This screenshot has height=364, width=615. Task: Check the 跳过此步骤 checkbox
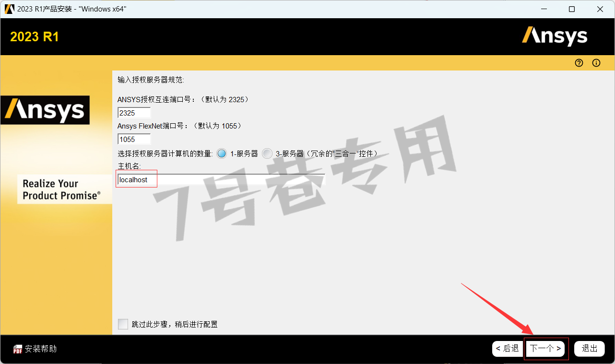(x=123, y=324)
